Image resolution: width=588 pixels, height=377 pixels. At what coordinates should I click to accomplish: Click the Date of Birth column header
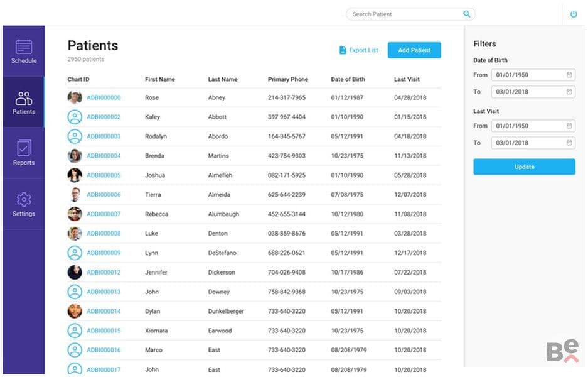[348, 79]
